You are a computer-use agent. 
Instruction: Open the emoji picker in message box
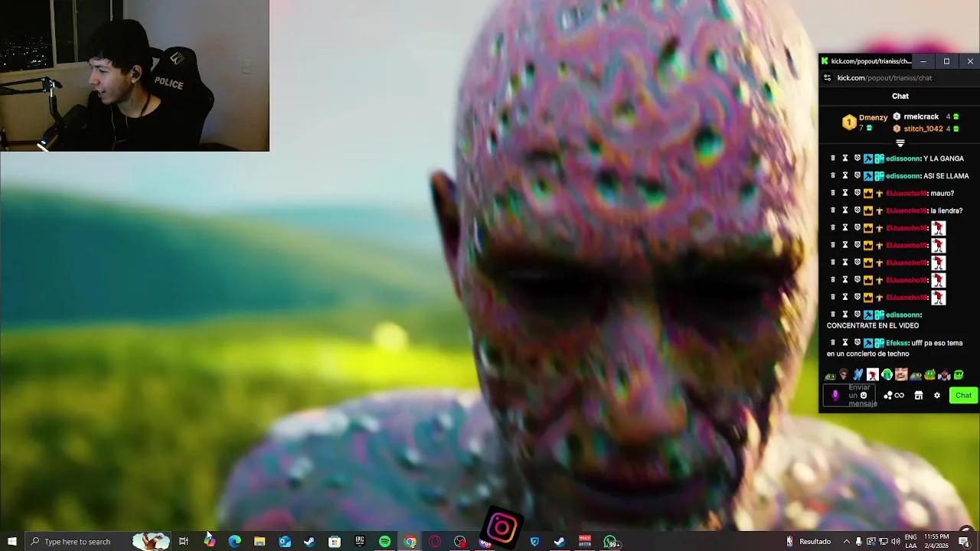pyautogui.click(x=864, y=396)
